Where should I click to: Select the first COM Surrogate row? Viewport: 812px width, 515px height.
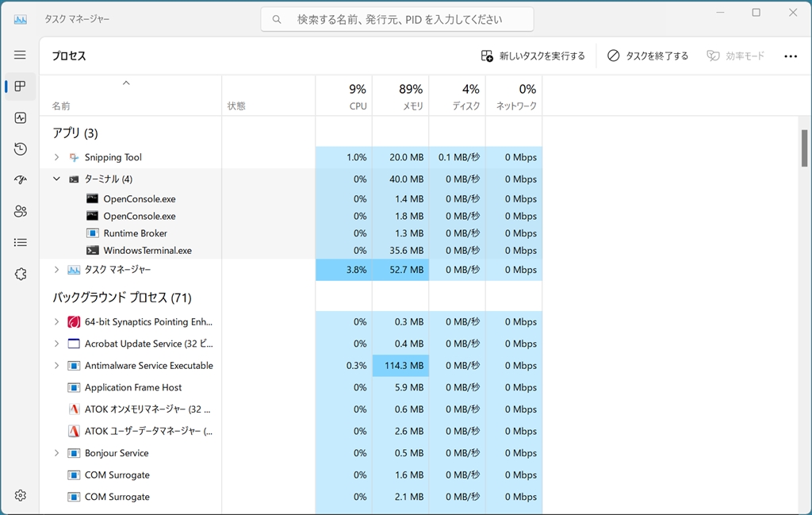click(291, 475)
